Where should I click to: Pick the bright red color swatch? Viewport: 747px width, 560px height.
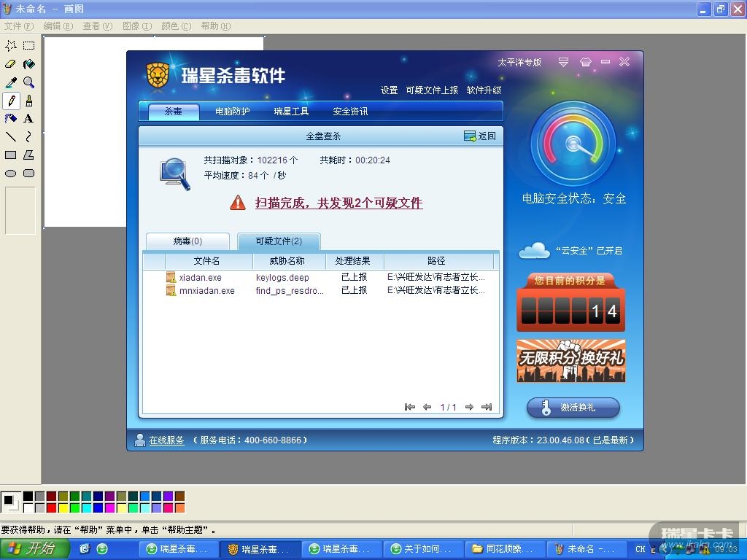[x=52, y=507]
